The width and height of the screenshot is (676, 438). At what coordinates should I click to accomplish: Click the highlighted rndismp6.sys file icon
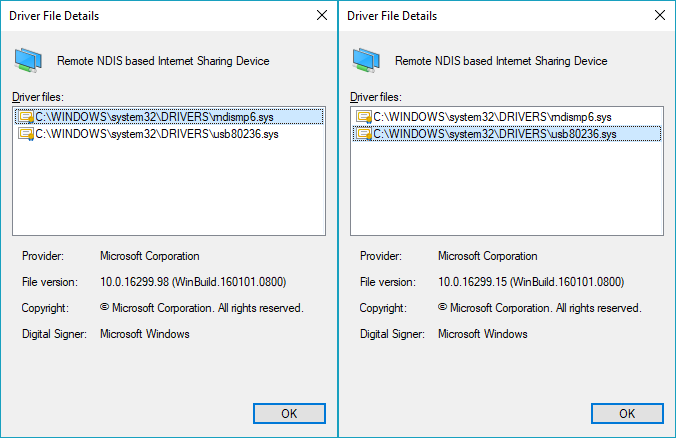[25, 117]
